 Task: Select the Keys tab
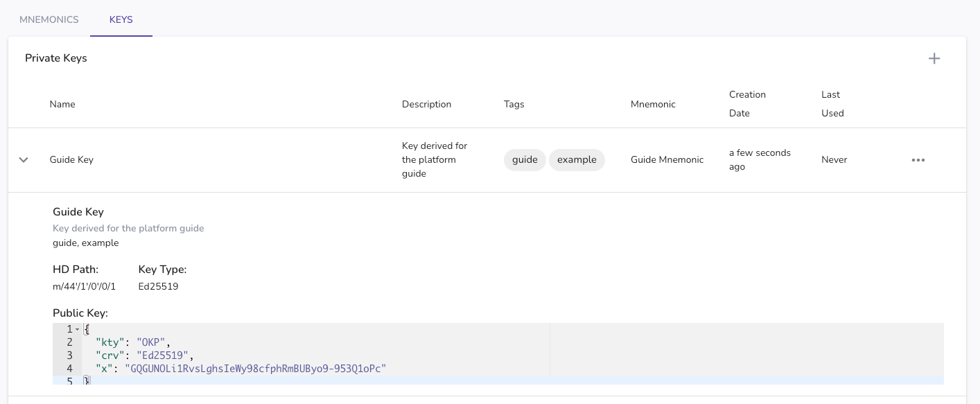point(121,19)
